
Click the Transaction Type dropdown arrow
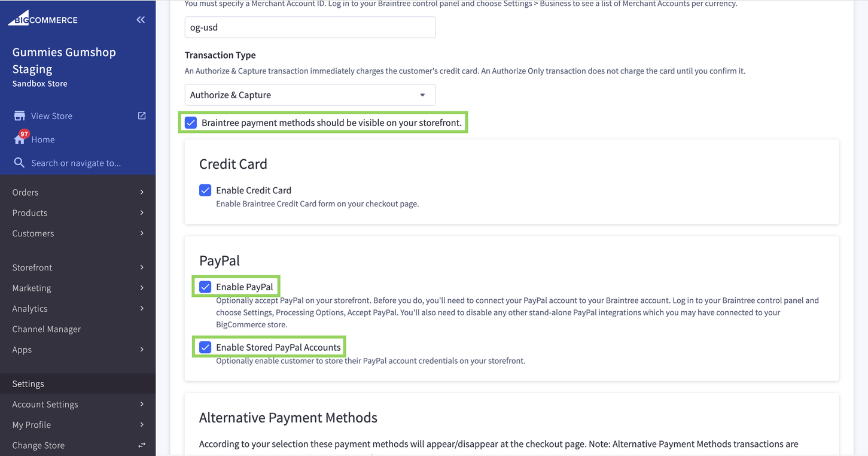pyautogui.click(x=422, y=95)
